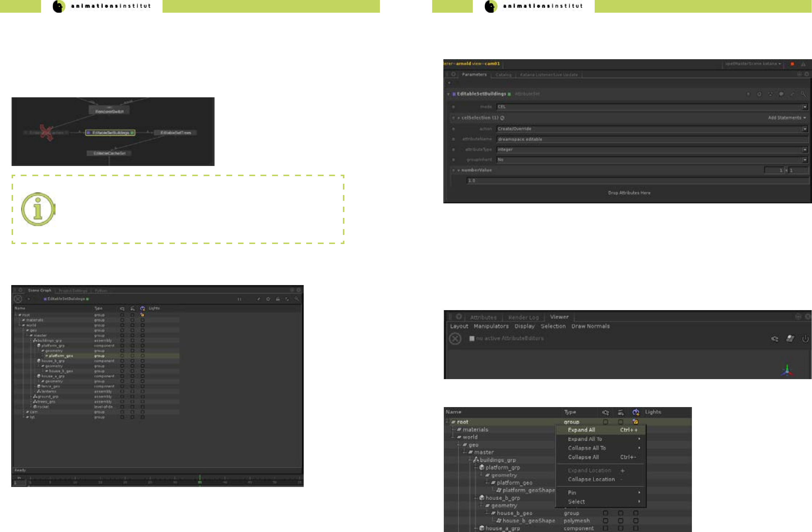The width and height of the screenshot is (812, 532).
Task: Toggle the first checkbox in the house_b_geoShape row
Action: [606, 521]
